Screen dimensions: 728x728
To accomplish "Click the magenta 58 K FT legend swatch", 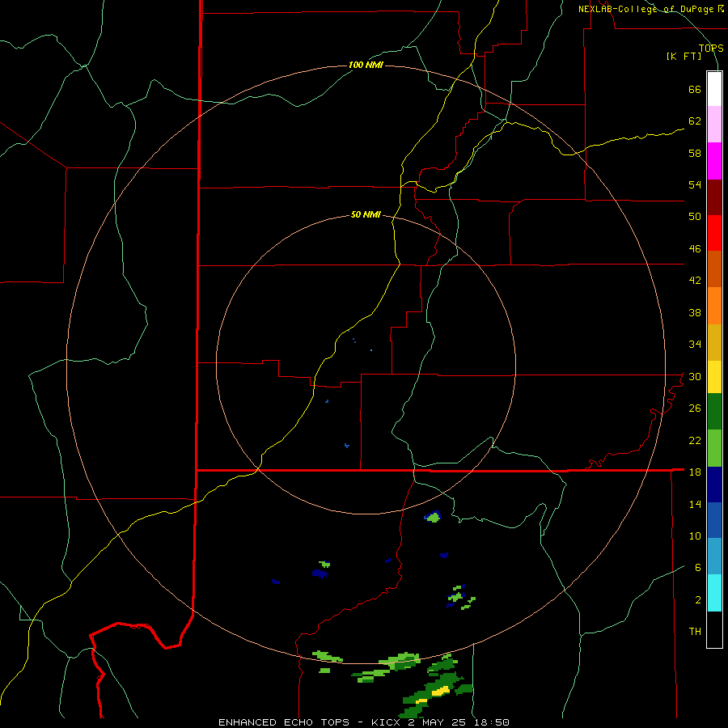I will [714, 161].
